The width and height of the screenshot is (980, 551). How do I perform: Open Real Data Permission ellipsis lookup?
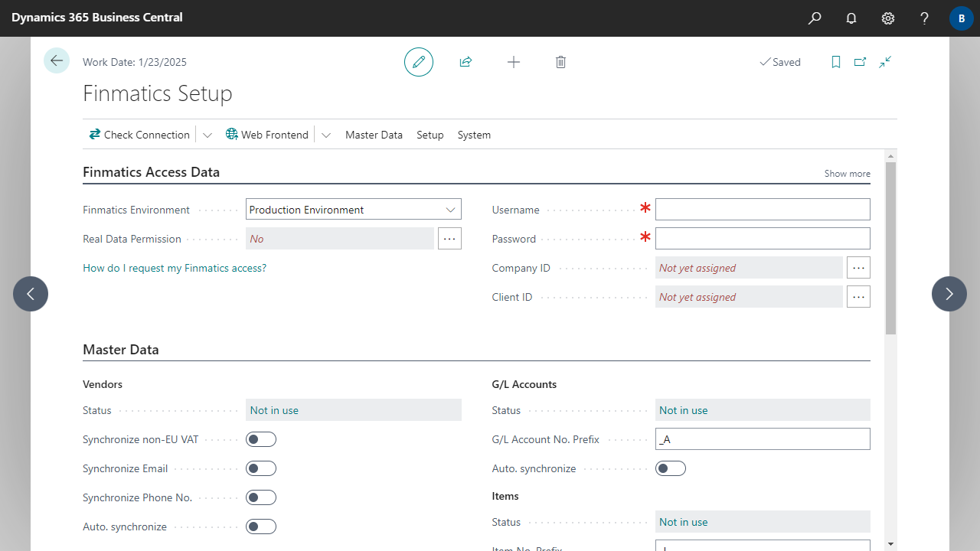tap(449, 239)
